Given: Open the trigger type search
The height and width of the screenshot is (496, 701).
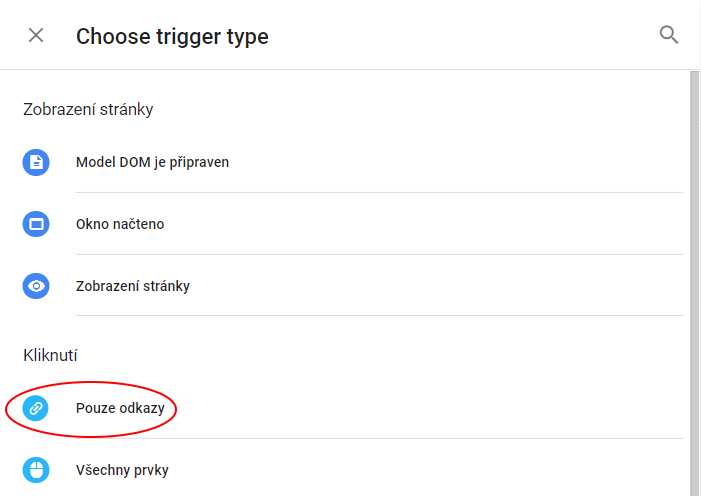Looking at the screenshot, I should click(669, 35).
